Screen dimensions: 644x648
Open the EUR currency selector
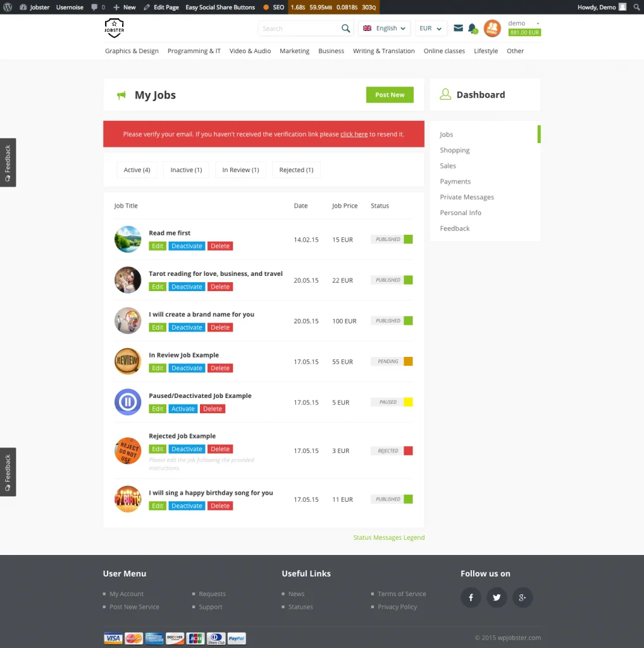coord(430,28)
